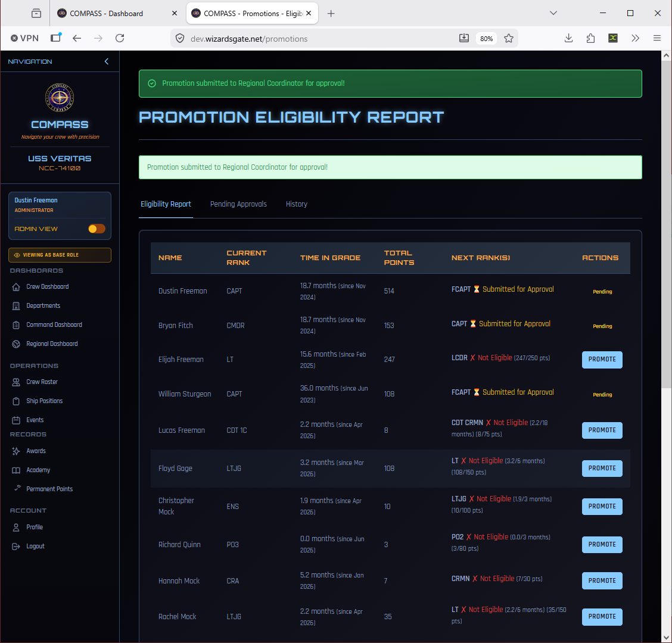
Task: Reload the current page
Action: click(x=120, y=38)
